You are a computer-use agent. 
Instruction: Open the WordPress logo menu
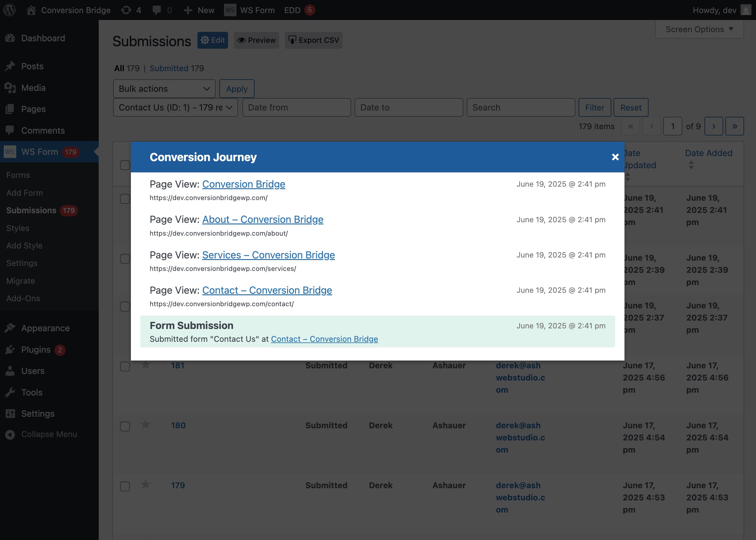10,10
